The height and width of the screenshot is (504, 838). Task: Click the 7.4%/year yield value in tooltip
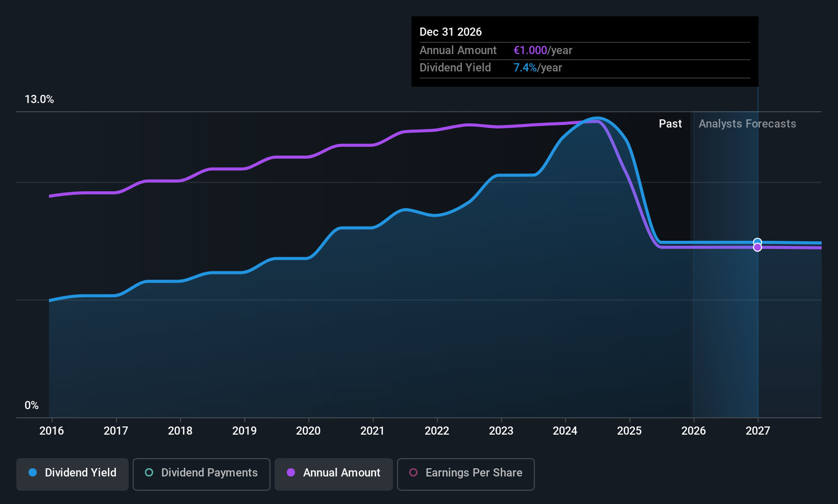coord(537,68)
